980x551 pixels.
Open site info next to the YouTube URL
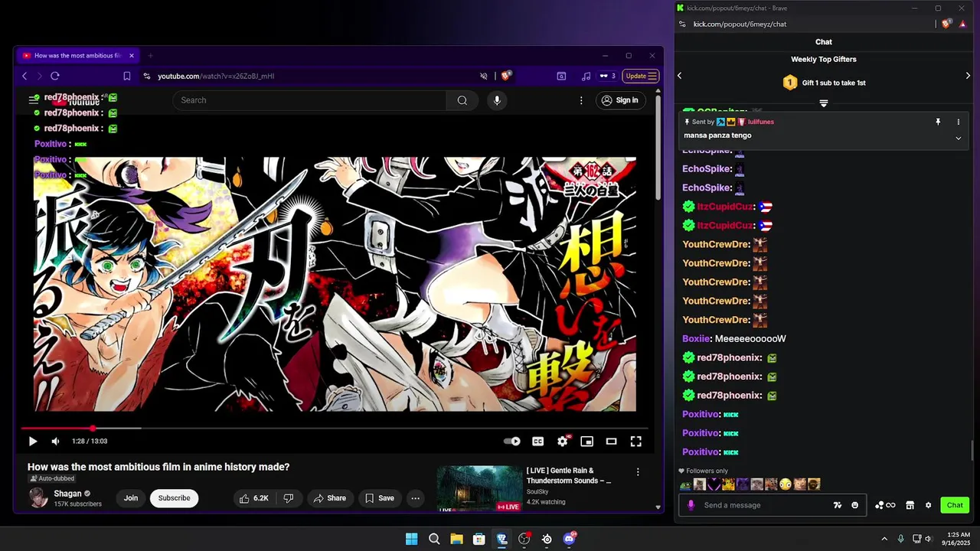coord(147,76)
